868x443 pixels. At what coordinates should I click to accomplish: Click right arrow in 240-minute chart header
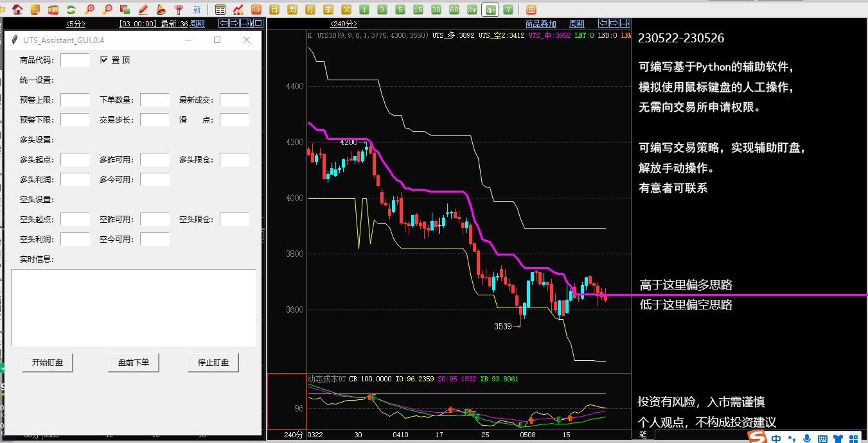click(x=614, y=24)
